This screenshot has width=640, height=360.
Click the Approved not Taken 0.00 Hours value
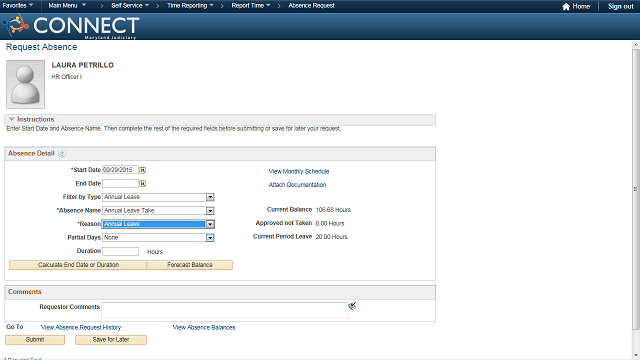tap(330, 224)
